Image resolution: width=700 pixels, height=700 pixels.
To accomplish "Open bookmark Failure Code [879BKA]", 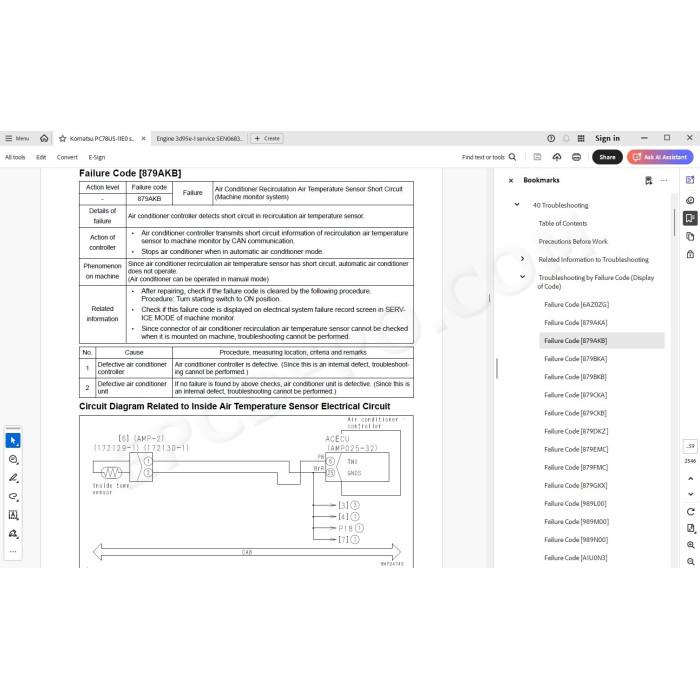I will point(575,358).
